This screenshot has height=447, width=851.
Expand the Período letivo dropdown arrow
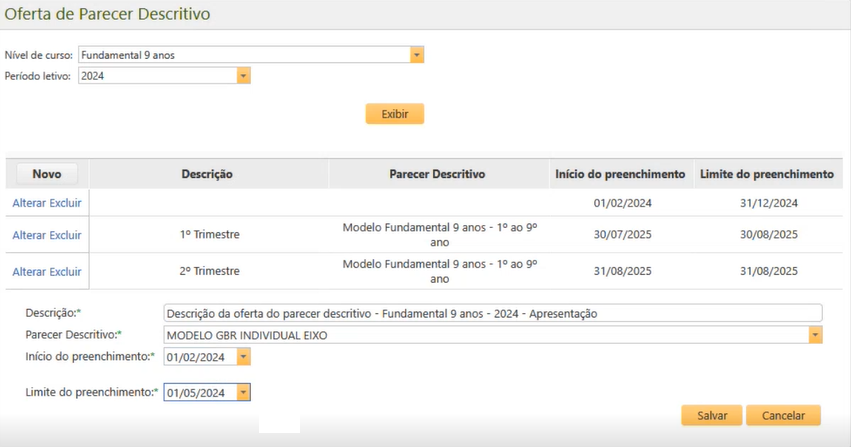click(243, 76)
